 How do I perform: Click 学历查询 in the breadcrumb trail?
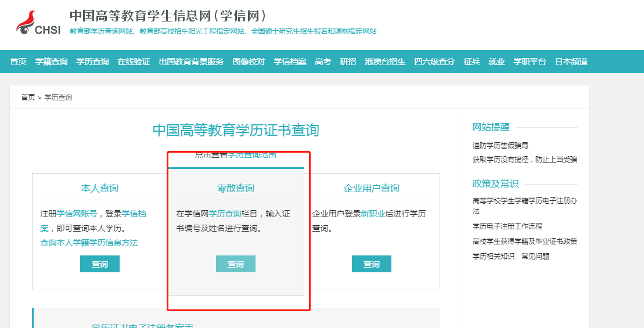[58, 98]
